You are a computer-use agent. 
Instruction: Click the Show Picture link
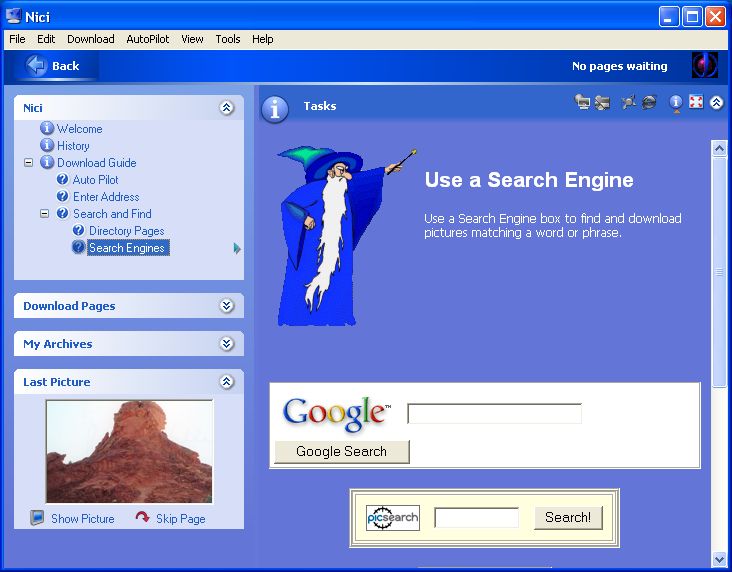pos(83,519)
